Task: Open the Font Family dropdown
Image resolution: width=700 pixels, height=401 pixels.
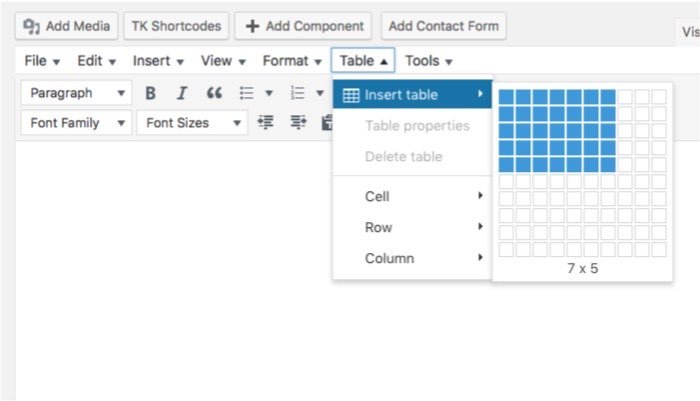Action: [x=76, y=123]
